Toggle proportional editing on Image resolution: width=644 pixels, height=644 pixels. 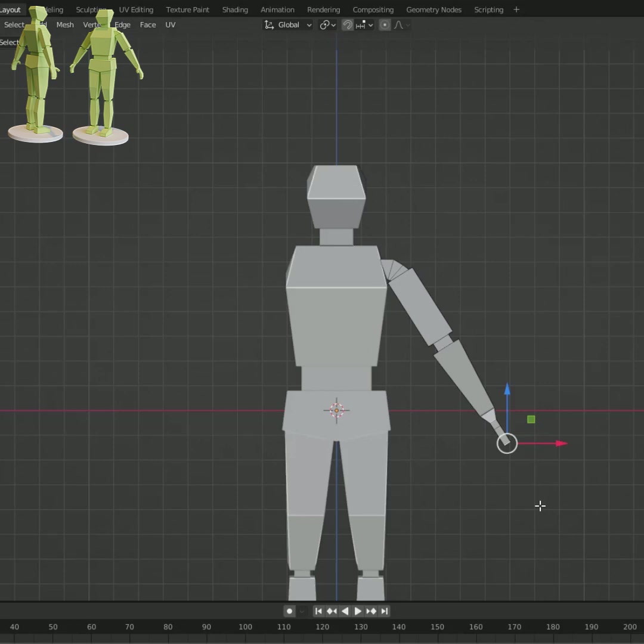[385, 24]
